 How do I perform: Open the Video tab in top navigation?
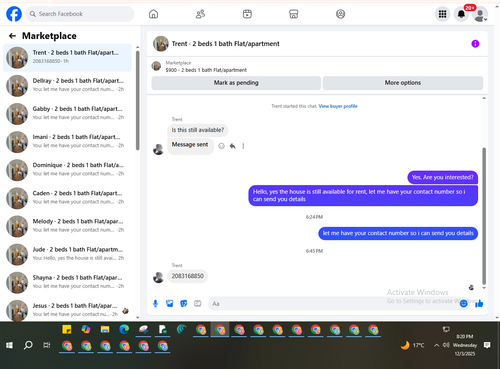click(247, 14)
